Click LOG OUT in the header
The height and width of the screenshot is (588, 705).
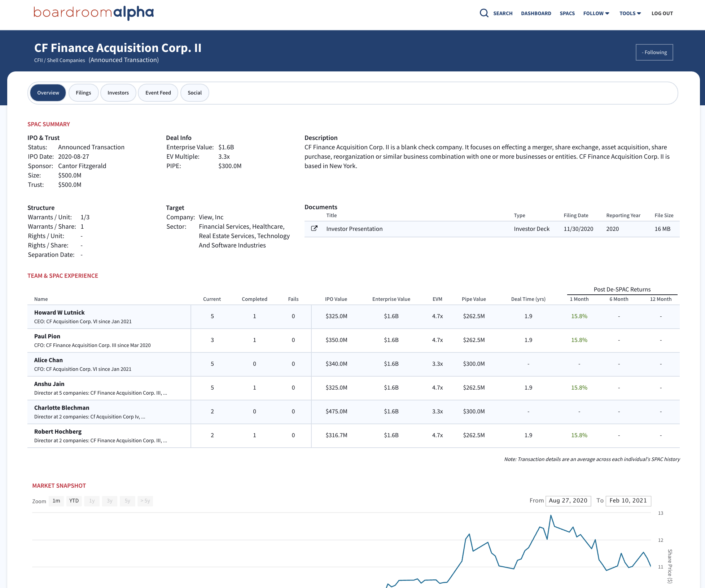pyautogui.click(x=662, y=13)
